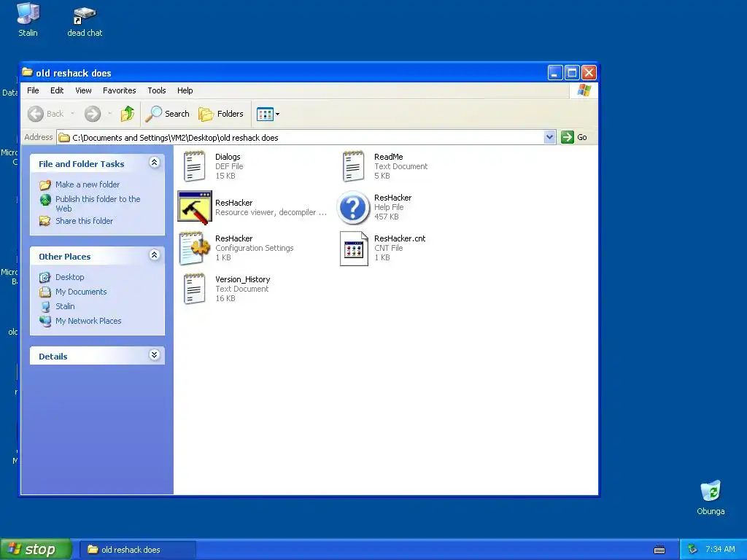Open the ResHacker Configuration Settings file icon
The image size is (747, 560).
point(194,248)
